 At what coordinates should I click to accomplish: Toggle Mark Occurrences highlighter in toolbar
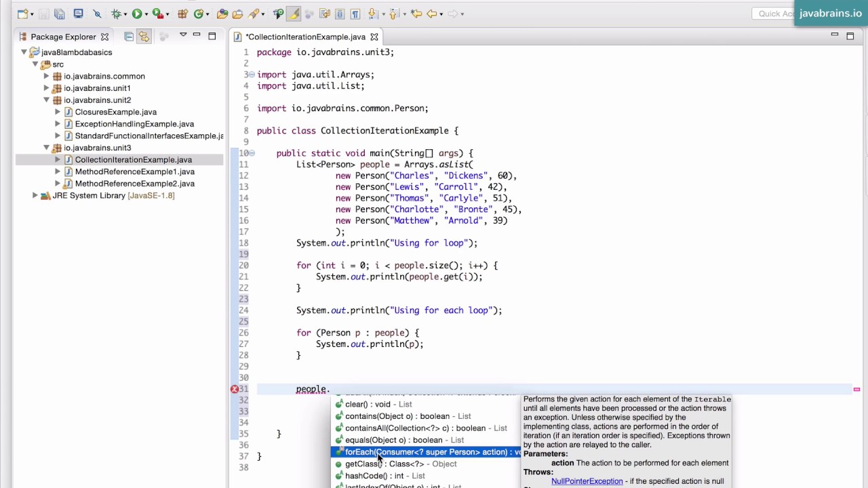294,14
